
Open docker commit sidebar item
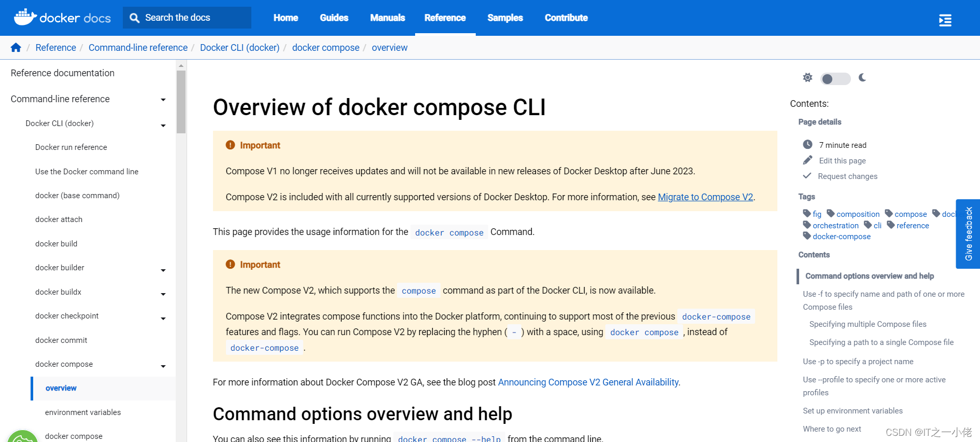61,340
